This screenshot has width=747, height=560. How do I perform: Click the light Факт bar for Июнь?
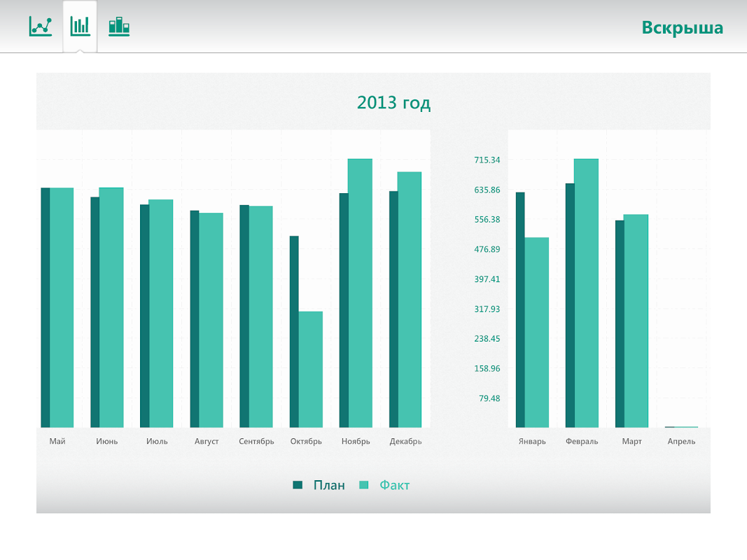111,307
